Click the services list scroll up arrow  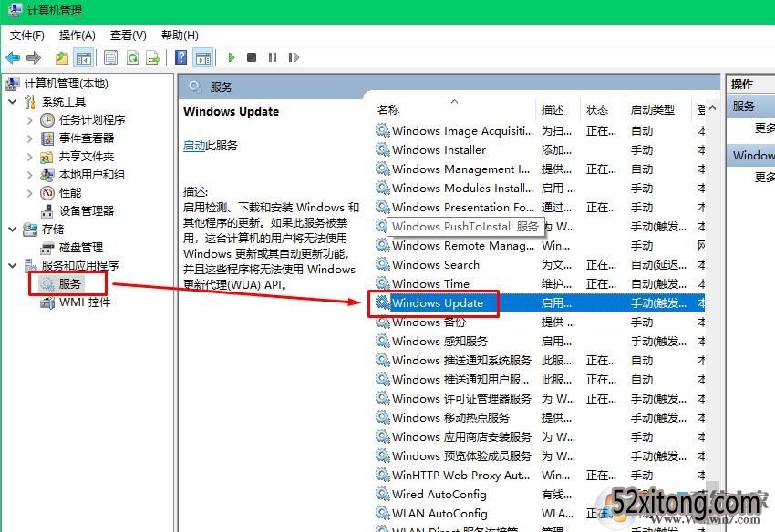tap(712, 107)
